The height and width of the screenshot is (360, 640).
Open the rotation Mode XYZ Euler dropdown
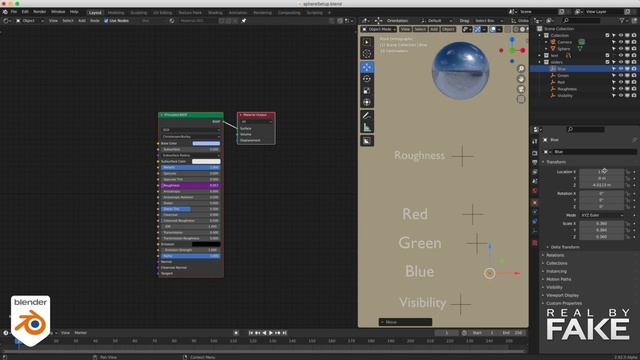(602, 215)
